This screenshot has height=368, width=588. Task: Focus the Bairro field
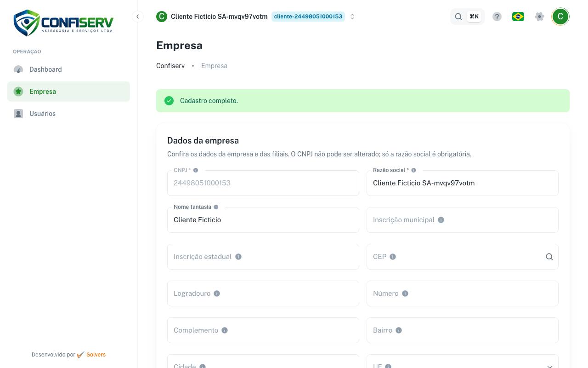coord(463,330)
